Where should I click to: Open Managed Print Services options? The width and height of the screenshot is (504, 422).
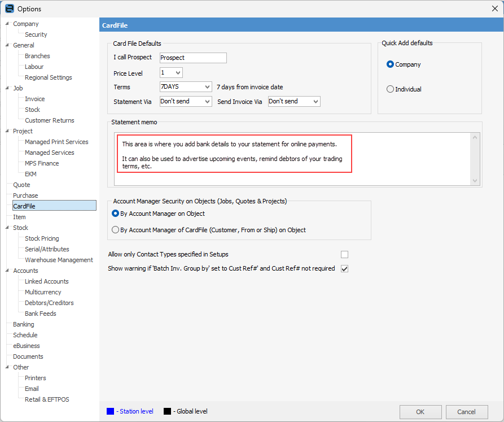(56, 142)
